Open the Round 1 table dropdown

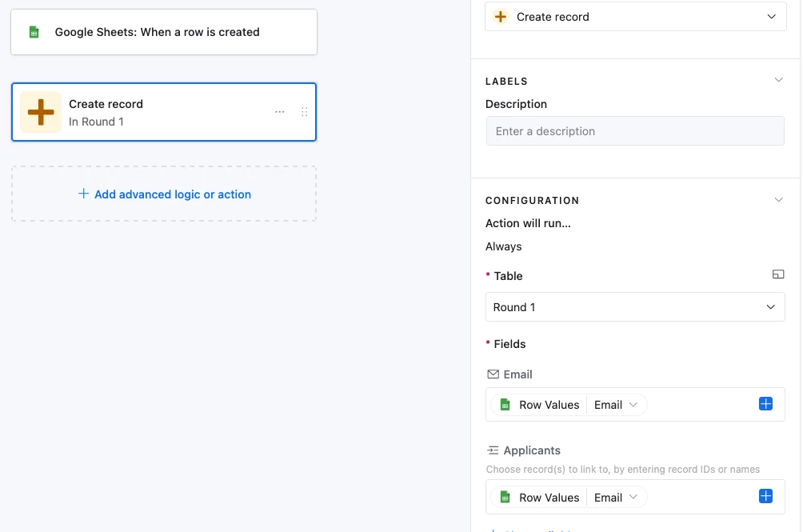635,307
